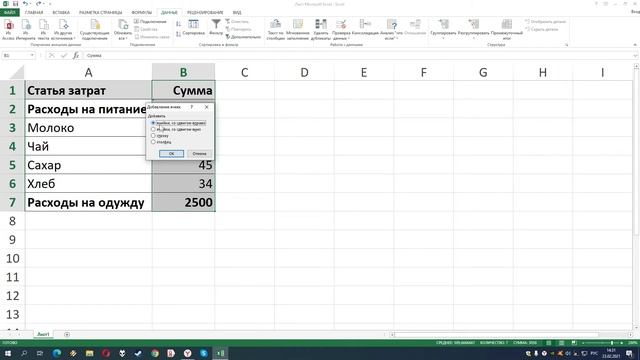This screenshot has width=640, height=360.
Task: Select entire column (столбец) radio option
Action: pos(161,142)
